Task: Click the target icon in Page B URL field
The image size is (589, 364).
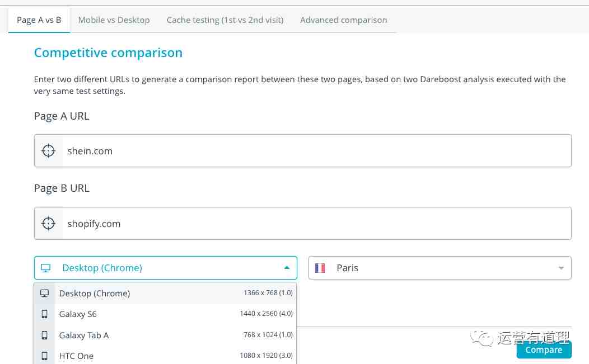Action: [x=49, y=223]
